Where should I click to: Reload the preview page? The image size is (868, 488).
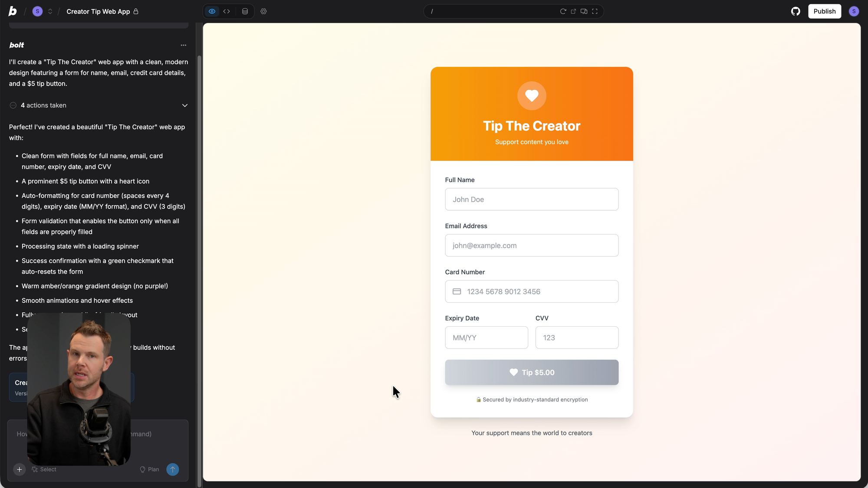click(x=563, y=11)
